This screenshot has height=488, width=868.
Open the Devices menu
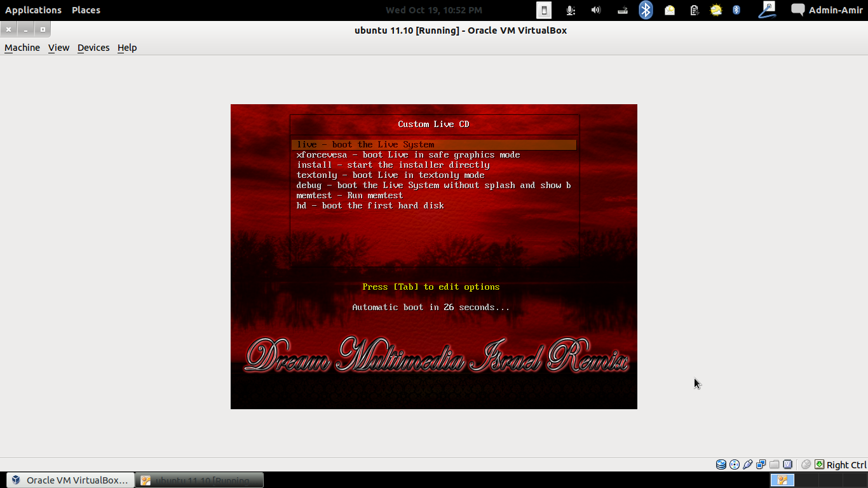click(93, 48)
